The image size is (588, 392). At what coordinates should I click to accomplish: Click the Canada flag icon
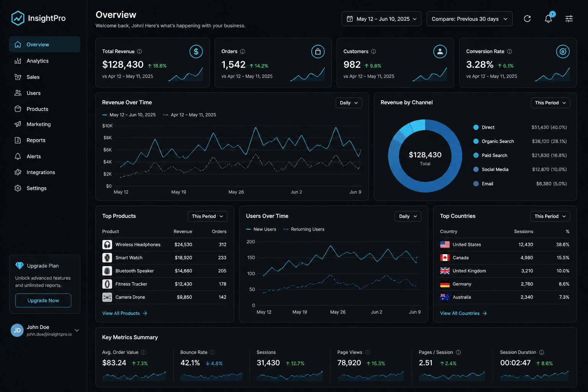pyautogui.click(x=445, y=258)
